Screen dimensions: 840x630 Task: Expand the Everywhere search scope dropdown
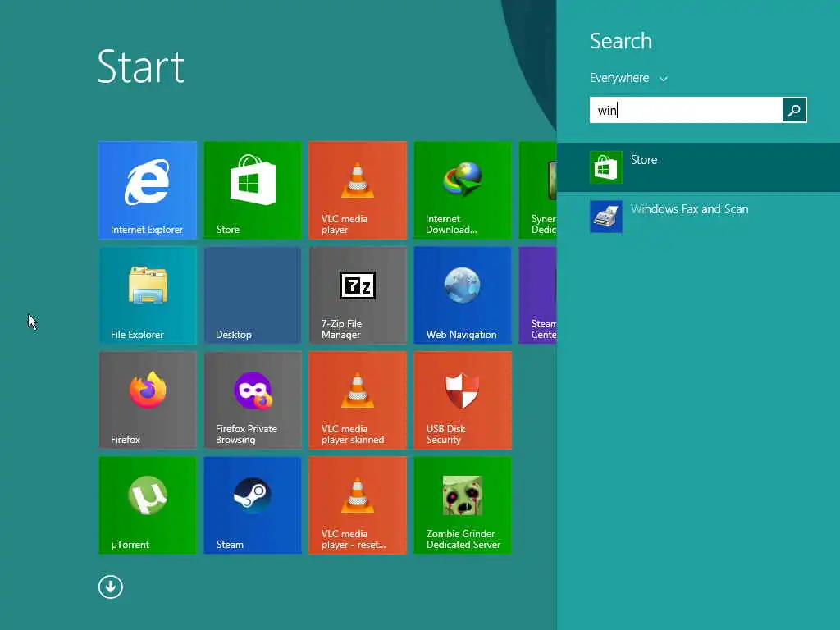pos(628,78)
